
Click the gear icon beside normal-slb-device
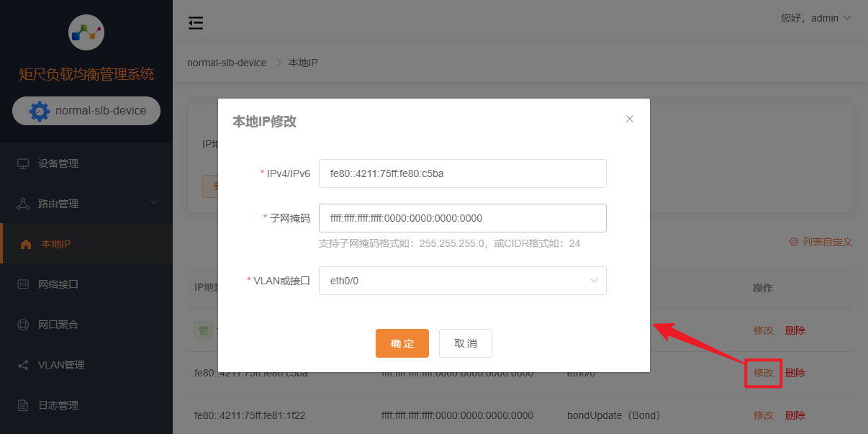(x=40, y=111)
